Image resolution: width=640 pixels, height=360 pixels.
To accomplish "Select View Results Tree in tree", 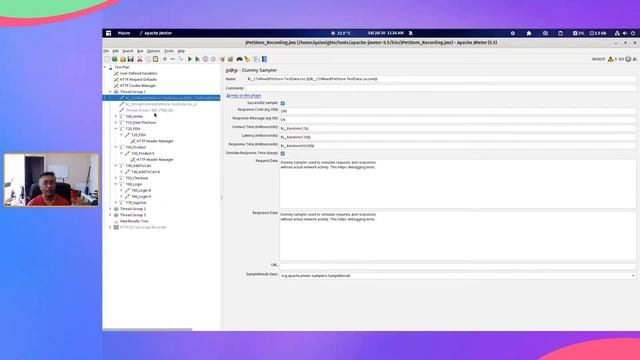I will click(x=134, y=221).
